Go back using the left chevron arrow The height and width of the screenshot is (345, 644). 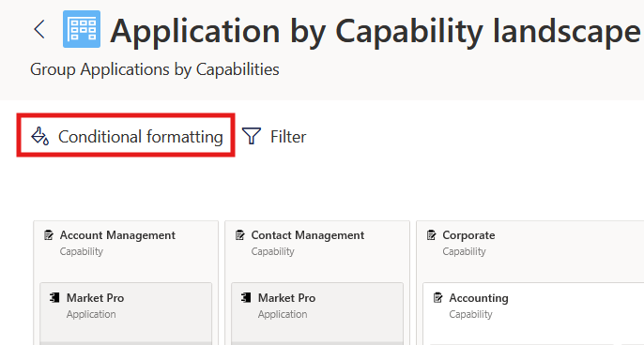39,30
